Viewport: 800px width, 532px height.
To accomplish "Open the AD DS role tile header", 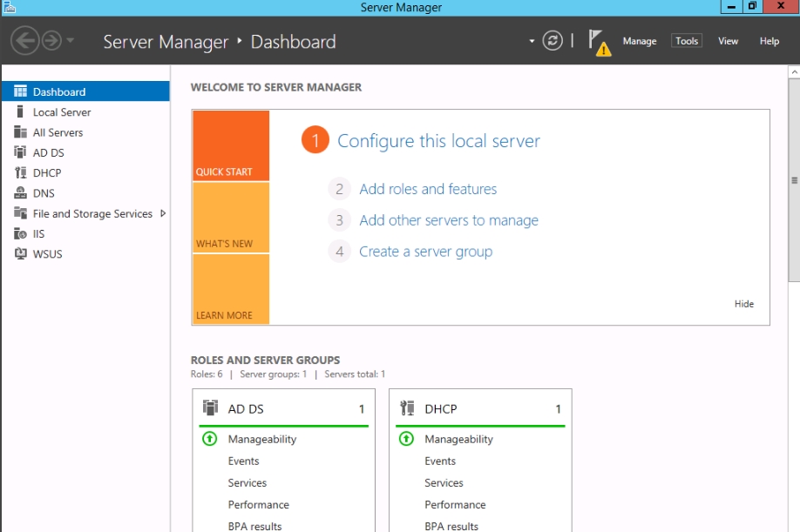I will [x=284, y=408].
